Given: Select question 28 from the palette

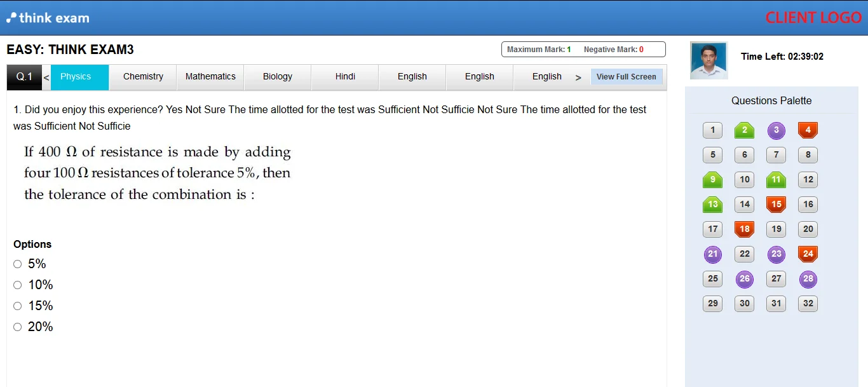Looking at the screenshot, I should pos(808,279).
